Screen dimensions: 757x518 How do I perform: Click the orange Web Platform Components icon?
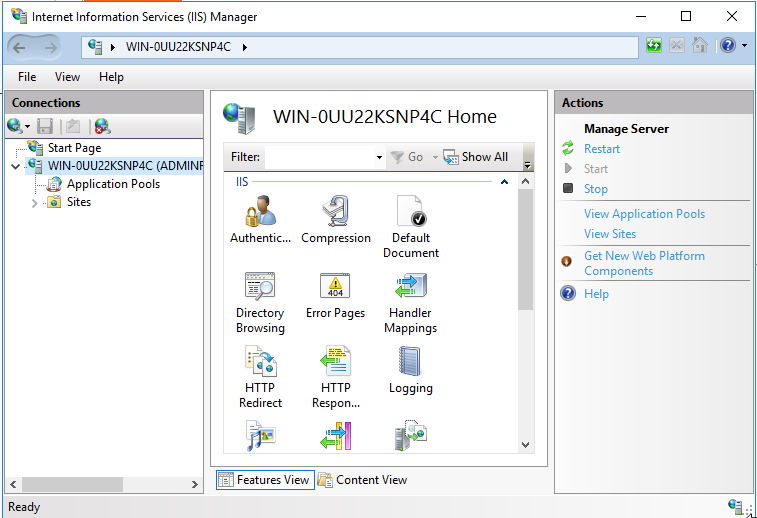567,261
